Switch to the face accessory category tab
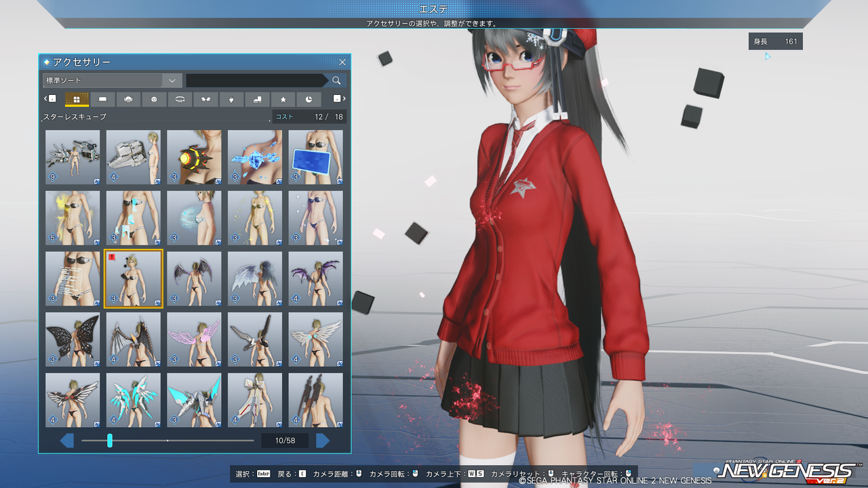This screenshot has height=488, width=868. pyautogui.click(x=154, y=99)
